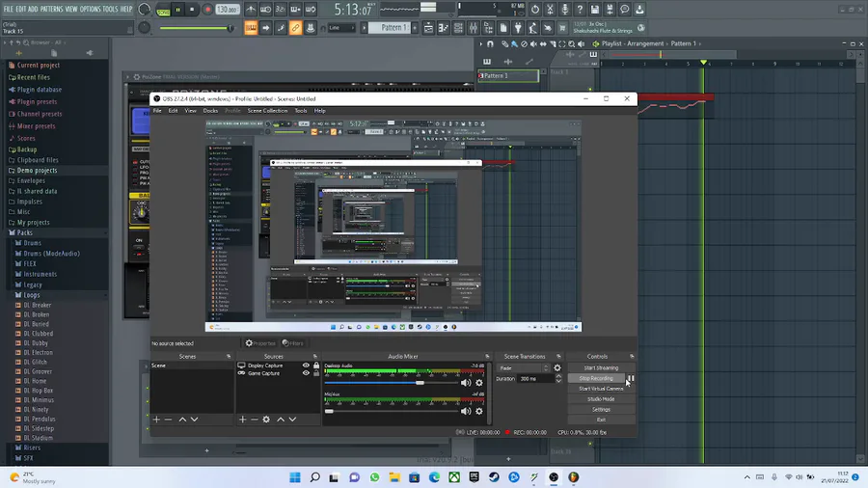This screenshot has width=868, height=488.
Task: Click OBS 'Studio Mode' button
Action: (601, 399)
